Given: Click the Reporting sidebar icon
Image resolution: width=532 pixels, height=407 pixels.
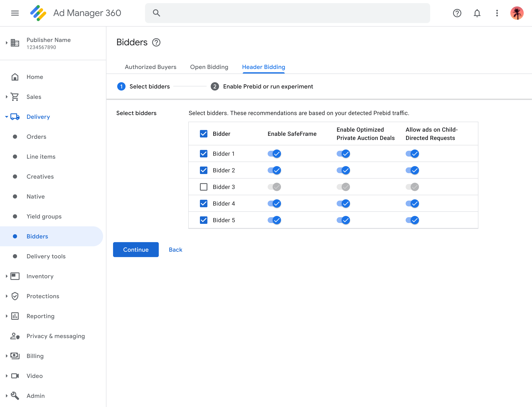Looking at the screenshot, I should coord(15,316).
